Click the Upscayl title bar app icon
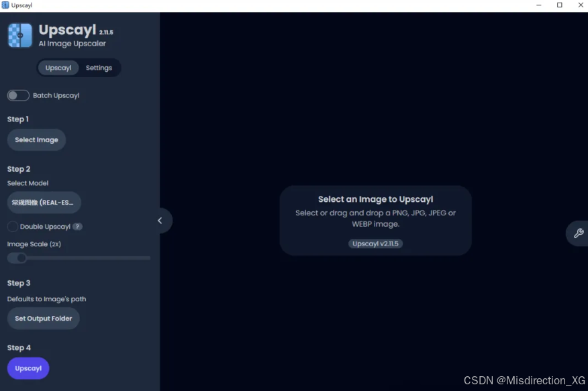Viewport: 588px width, 391px height. (5, 5)
